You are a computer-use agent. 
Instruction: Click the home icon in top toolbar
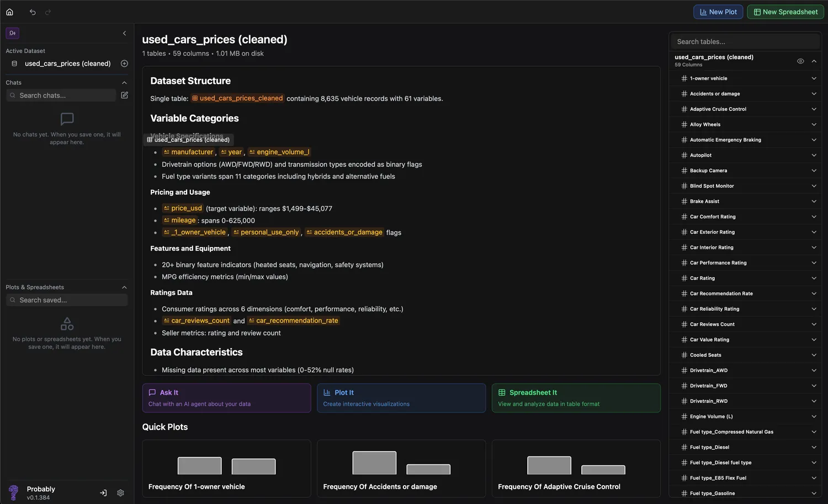click(x=9, y=11)
